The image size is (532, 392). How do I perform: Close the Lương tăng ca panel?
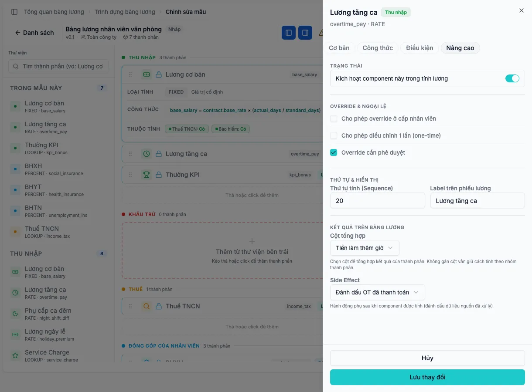click(x=522, y=10)
